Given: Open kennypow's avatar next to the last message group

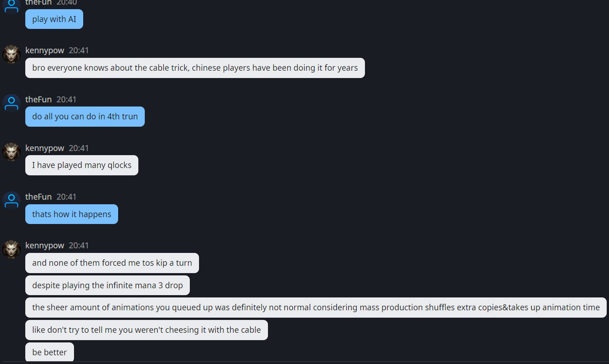Looking at the screenshot, I should (x=11, y=249).
